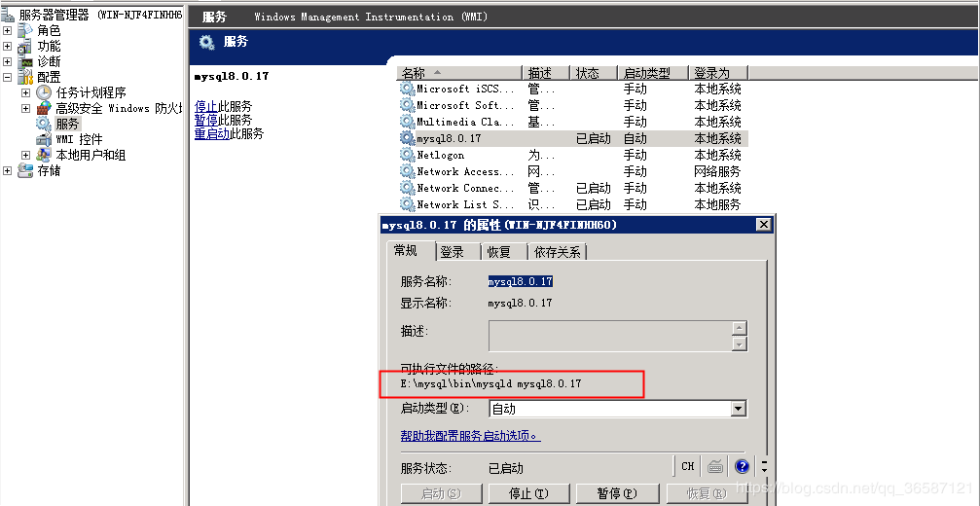This screenshot has height=506, width=980.
Task: Click the 配置 (Configuration) tree icon
Action: [25, 78]
